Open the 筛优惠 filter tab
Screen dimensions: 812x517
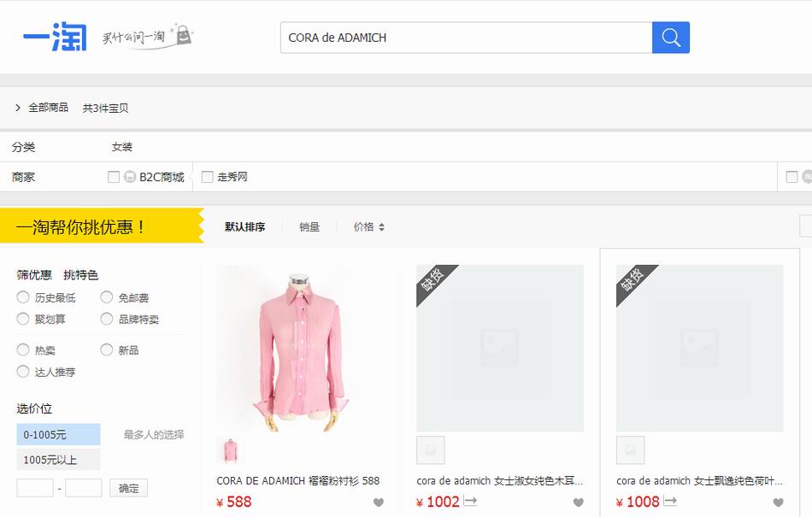34,275
